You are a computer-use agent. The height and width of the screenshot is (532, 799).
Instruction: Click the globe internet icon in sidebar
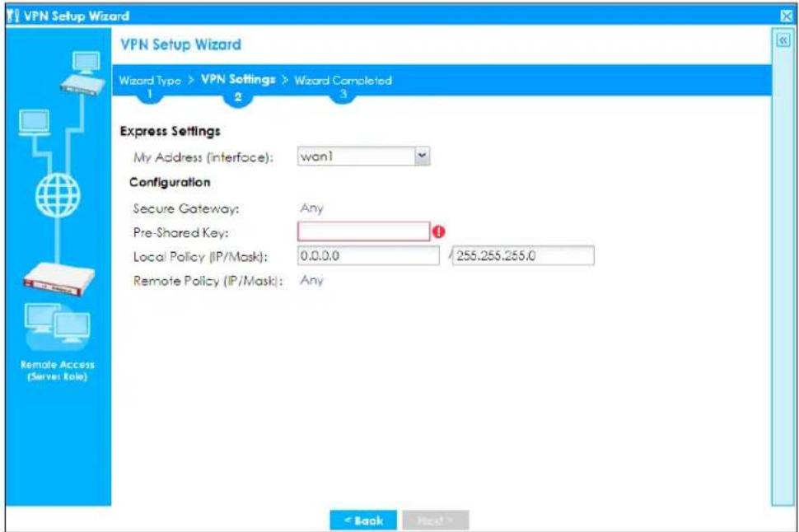coord(58,195)
